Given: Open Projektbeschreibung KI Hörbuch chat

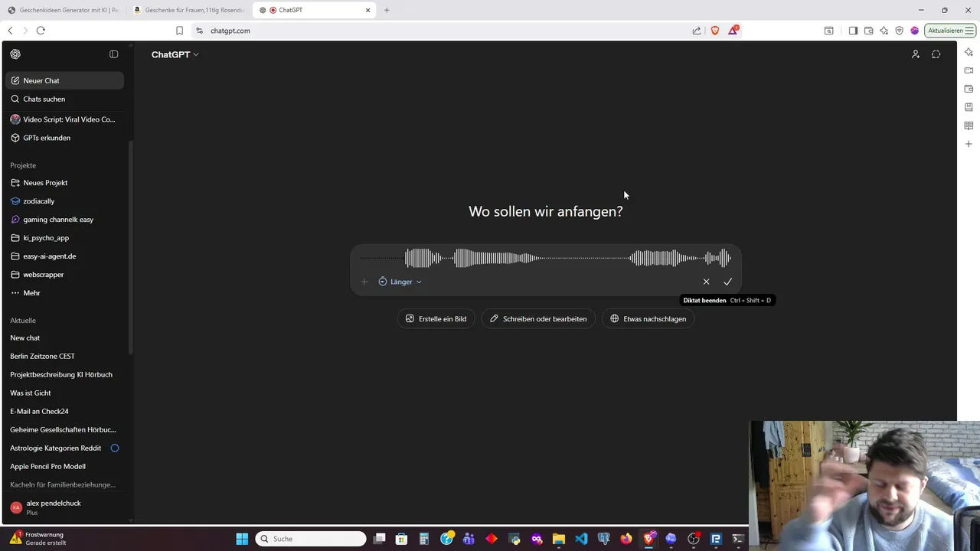Looking at the screenshot, I should click(64, 374).
